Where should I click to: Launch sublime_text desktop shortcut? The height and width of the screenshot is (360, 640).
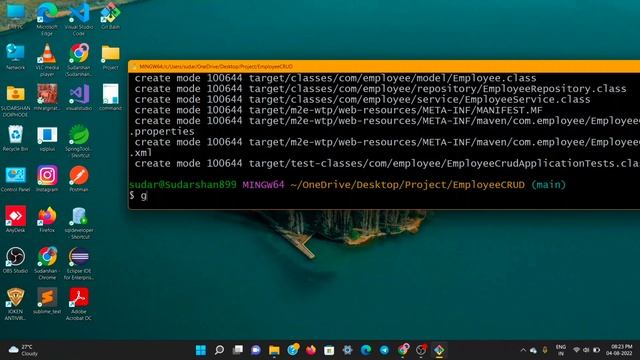point(47,300)
